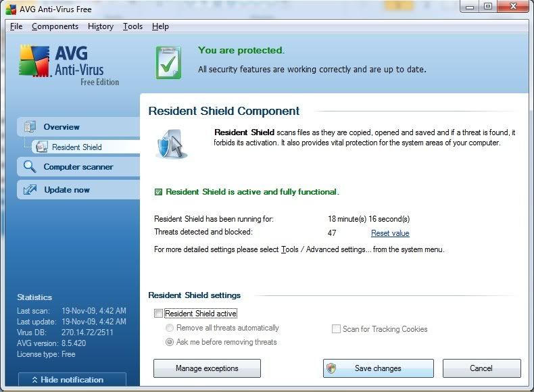Image resolution: width=534 pixels, height=392 pixels.
Task: Go to the Overview section
Action: pyautogui.click(x=78, y=126)
